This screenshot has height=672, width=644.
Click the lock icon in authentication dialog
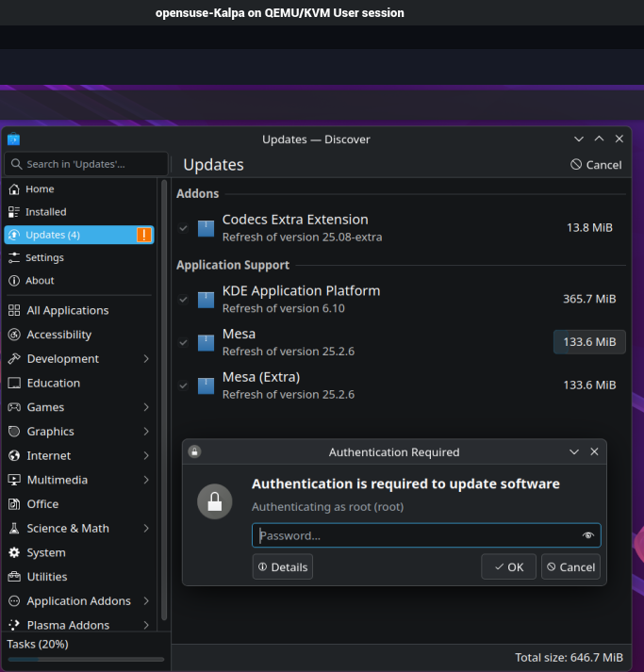tap(215, 500)
